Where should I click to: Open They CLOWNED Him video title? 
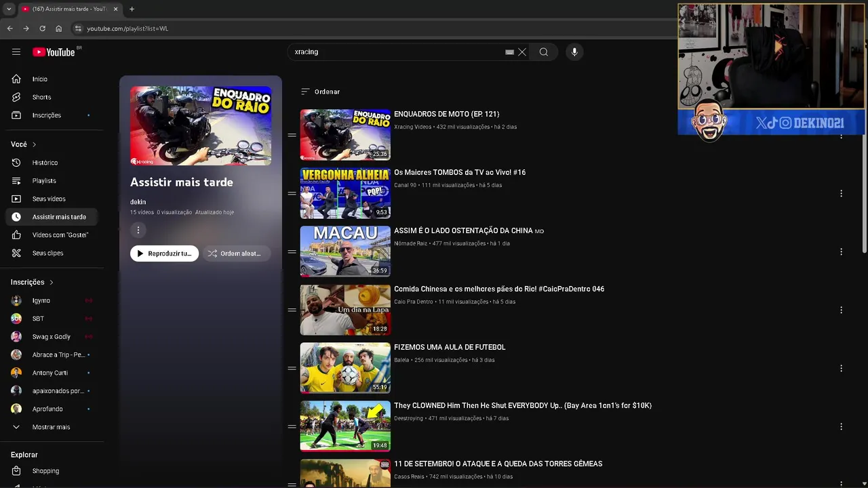(x=523, y=406)
